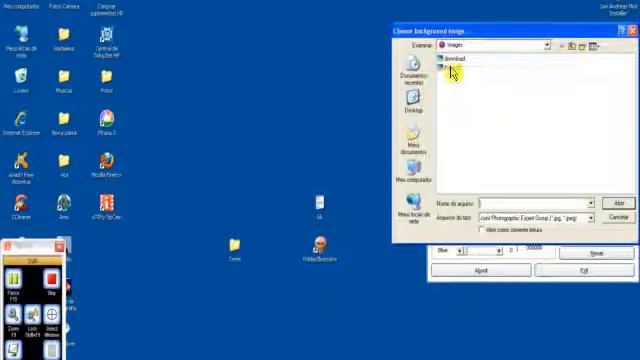This screenshot has height=360, width=640.
Task: Go to Desktop in dialog sidebar
Action: click(x=413, y=101)
